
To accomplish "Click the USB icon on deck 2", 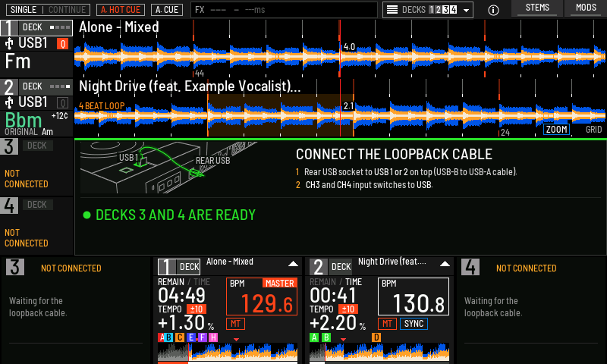I will click(9, 102).
